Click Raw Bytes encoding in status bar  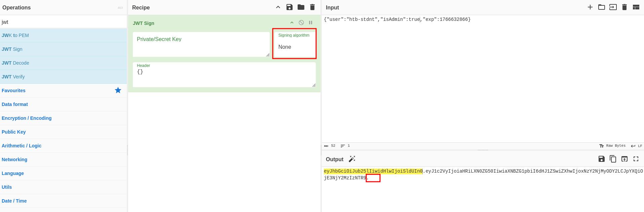click(x=612, y=146)
